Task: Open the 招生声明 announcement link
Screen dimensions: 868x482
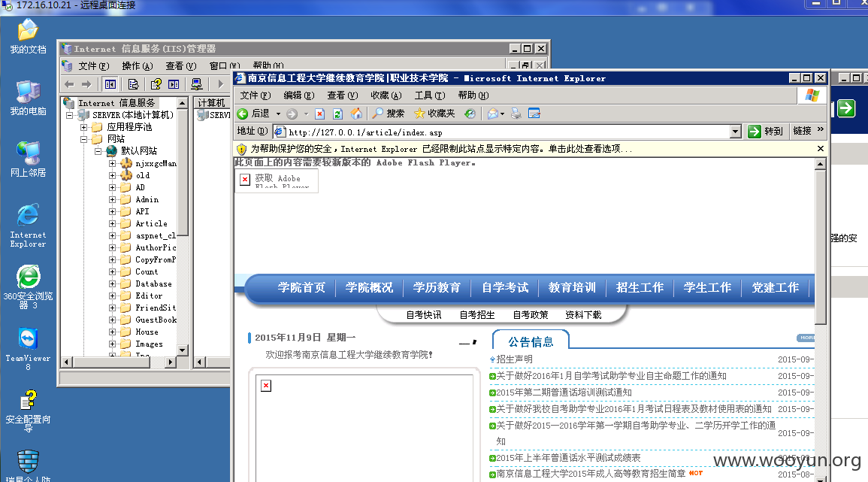Action: [x=514, y=359]
